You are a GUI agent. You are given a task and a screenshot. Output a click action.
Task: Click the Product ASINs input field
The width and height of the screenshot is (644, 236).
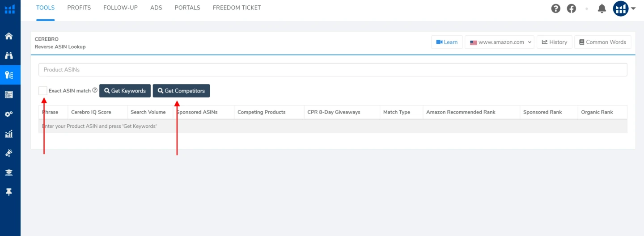coord(333,70)
